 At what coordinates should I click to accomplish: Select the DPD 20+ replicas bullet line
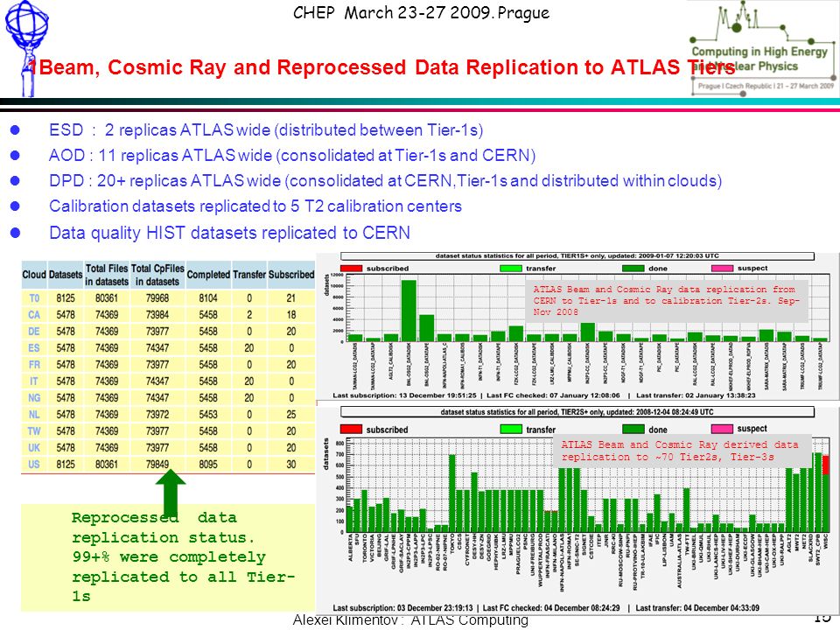pyautogui.click(x=385, y=181)
